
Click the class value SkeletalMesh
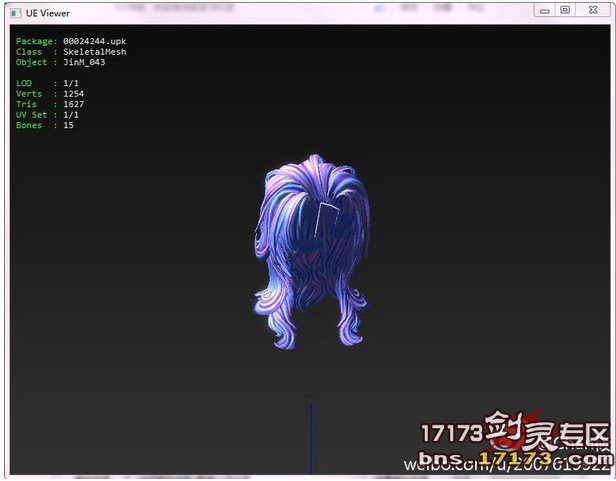click(x=95, y=52)
